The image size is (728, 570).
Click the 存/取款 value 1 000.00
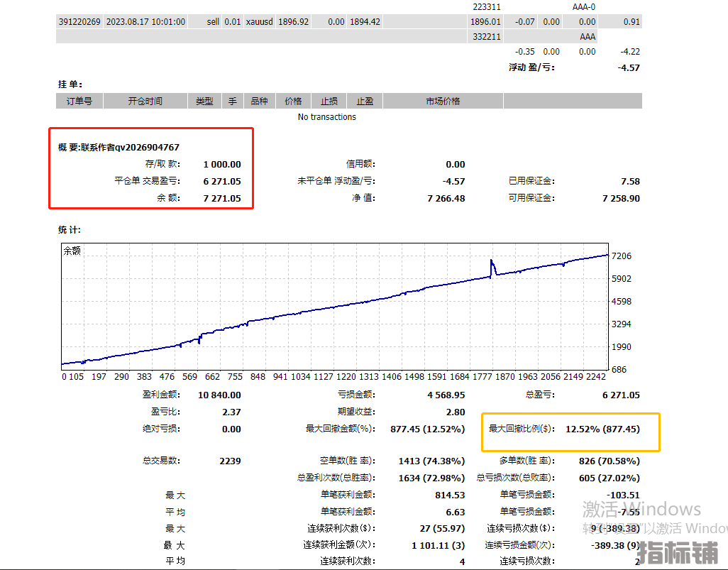222,165
